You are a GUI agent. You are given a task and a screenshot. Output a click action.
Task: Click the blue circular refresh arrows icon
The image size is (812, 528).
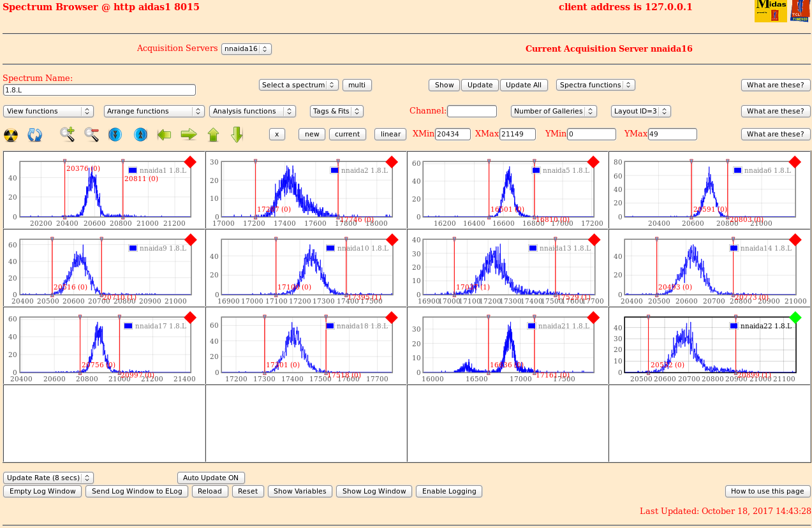tap(34, 135)
